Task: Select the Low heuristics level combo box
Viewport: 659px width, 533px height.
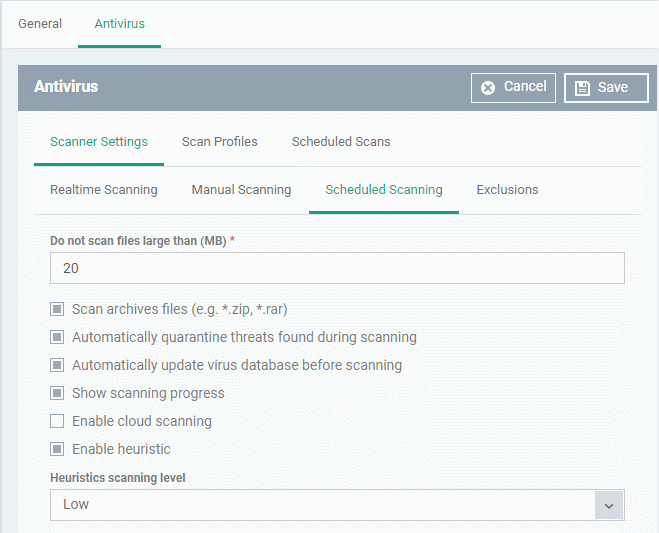Action: (337, 505)
